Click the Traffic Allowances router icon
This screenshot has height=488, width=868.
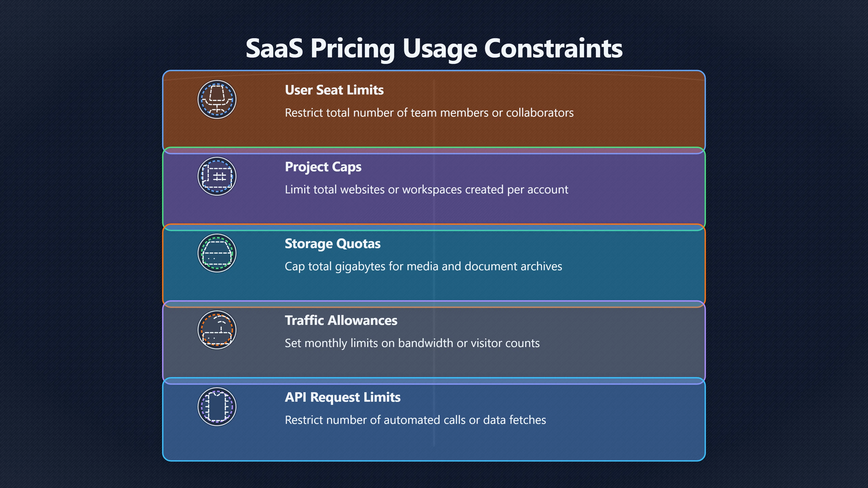(x=217, y=330)
